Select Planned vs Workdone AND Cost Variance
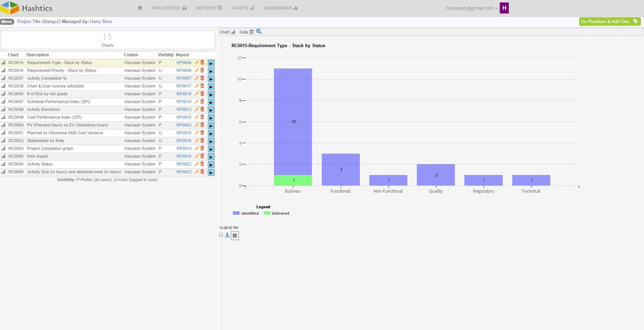The width and height of the screenshot is (644, 330). click(x=107, y=133)
